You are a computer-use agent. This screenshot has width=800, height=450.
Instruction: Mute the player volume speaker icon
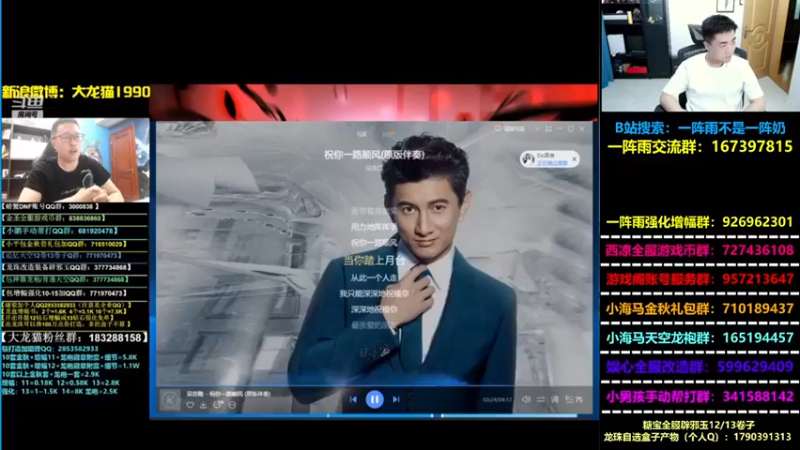526,399
